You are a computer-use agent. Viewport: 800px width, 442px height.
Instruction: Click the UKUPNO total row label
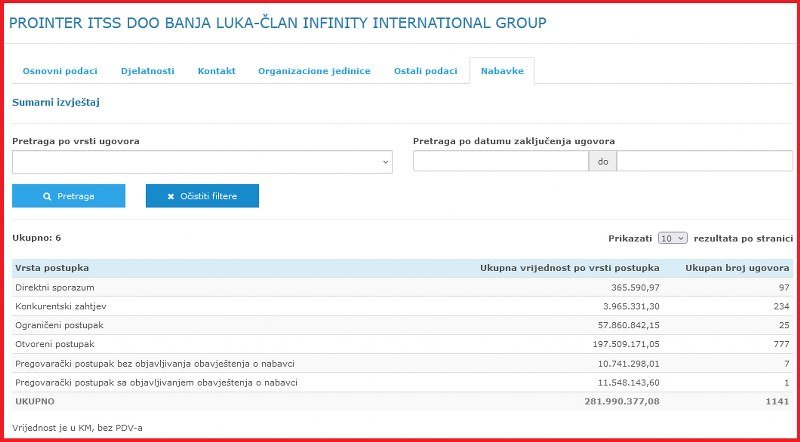(x=35, y=401)
